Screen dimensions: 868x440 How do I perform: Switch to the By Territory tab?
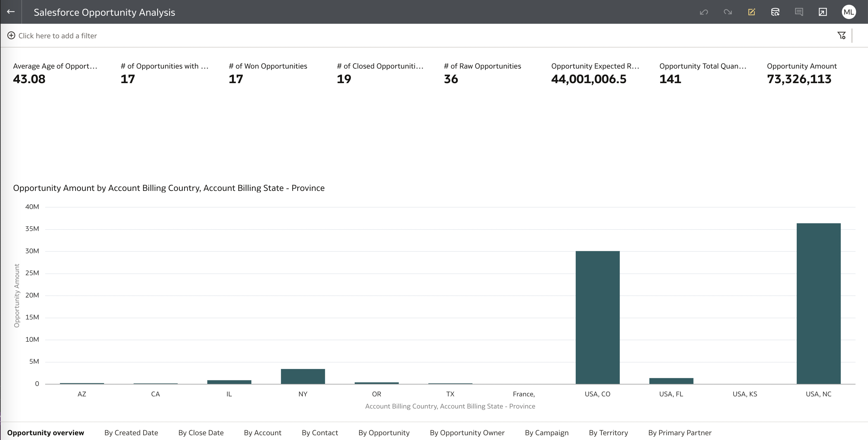608,433
